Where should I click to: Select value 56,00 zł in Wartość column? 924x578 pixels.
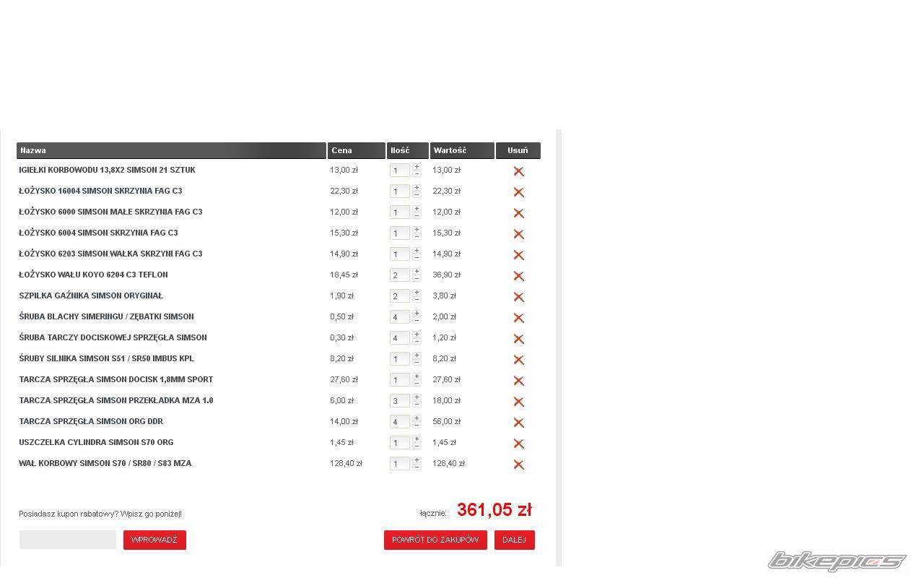click(x=446, y=421)
